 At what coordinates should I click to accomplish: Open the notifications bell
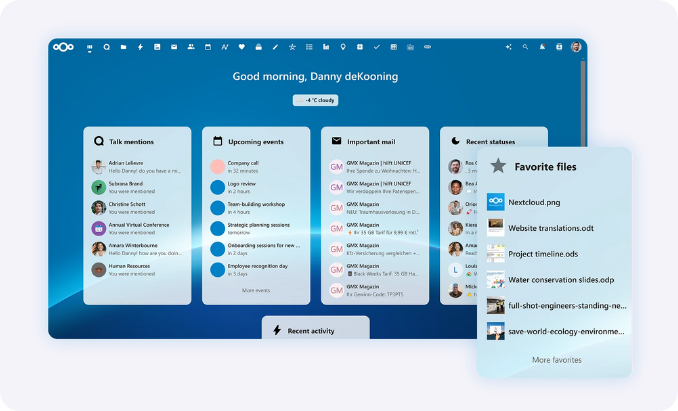point(542,47)
